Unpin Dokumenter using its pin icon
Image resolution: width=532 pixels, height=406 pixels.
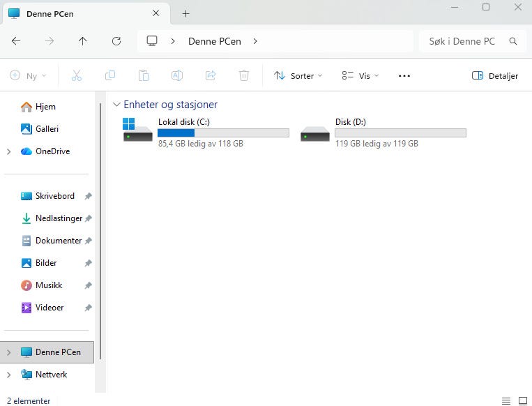click(x=89, y=241)
